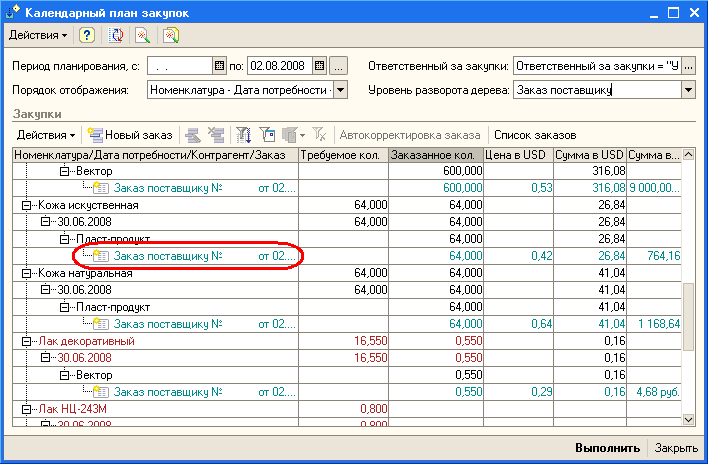Select Пласт-продукт row under Кожа натуральная
The height and width of the screenshot is (464, 708).
347,307
